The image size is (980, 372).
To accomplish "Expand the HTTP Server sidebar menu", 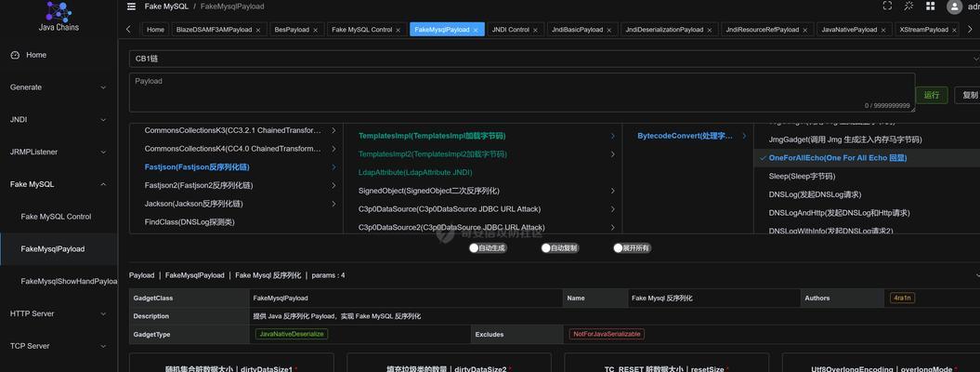I will (x=59, y=313).
